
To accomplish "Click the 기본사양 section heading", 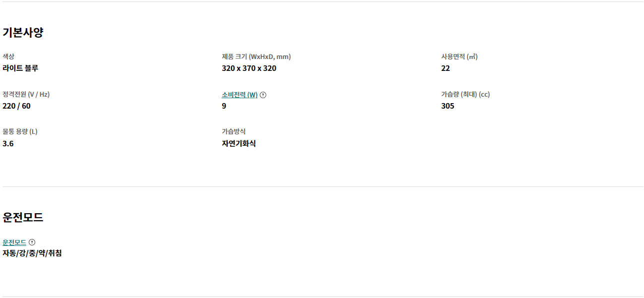I will point(23,33).
